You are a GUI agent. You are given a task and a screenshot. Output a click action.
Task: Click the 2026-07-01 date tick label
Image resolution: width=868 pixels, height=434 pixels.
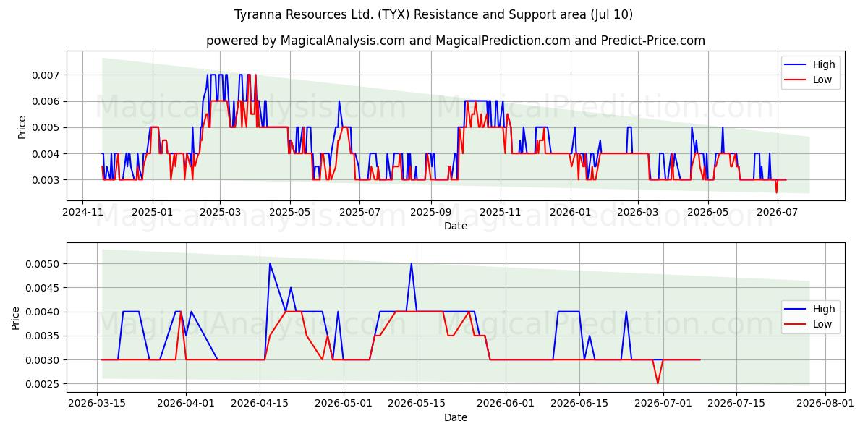click(663, 404)
